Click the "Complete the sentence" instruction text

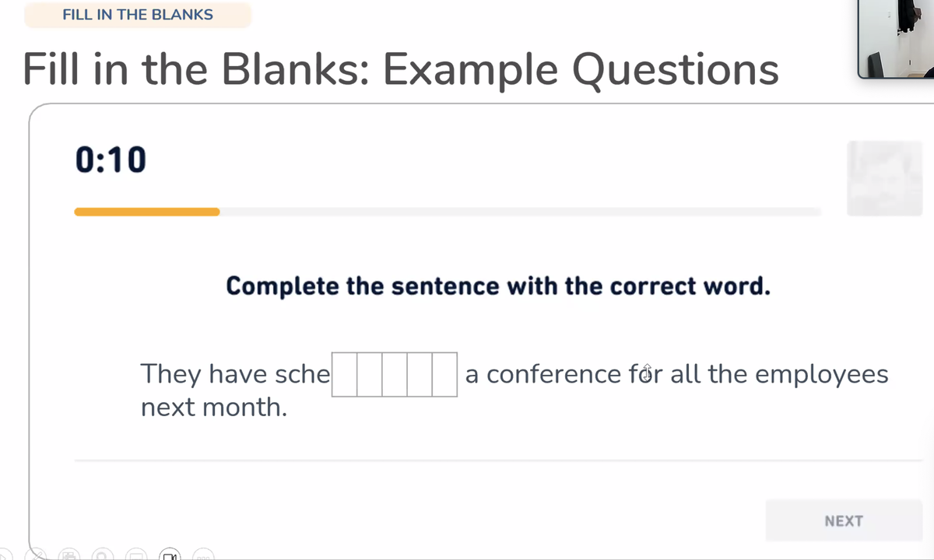coord(498,286)
